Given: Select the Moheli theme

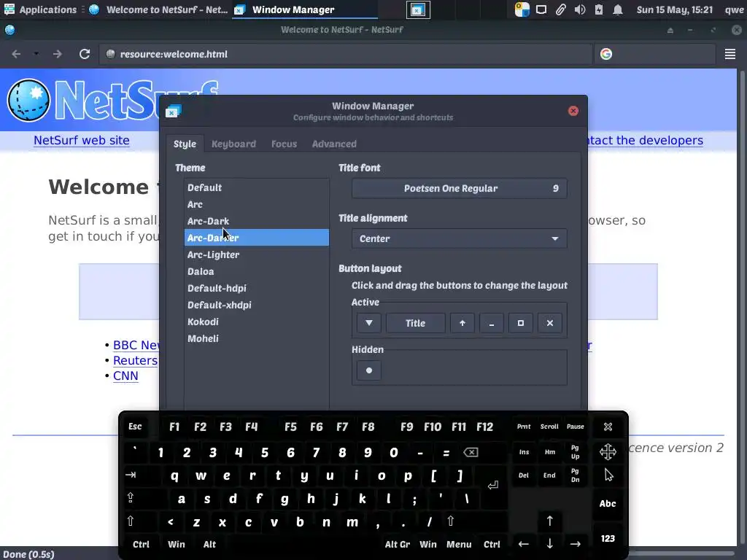Looking at the screenshot, I should point(256,338).
